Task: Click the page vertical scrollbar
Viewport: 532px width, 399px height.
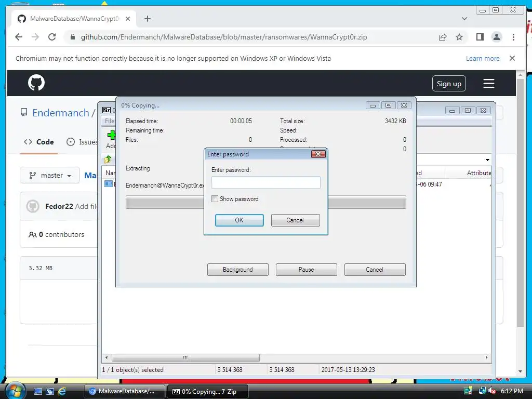Action: pos(520,202)
